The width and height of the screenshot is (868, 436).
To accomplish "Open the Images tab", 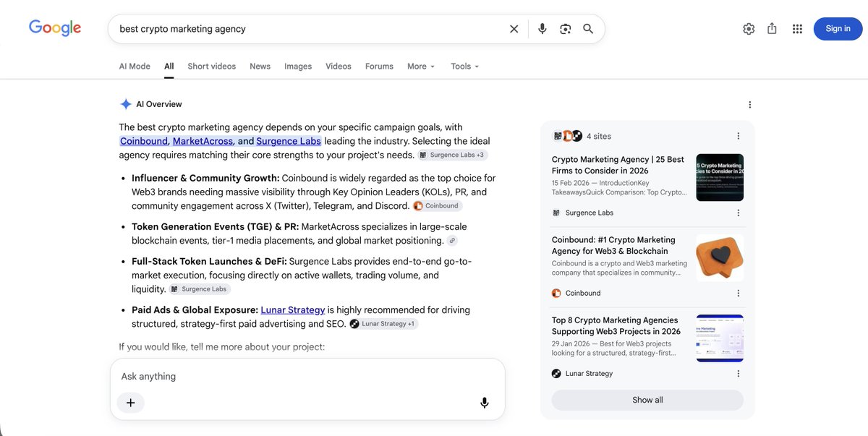I will [298, 66].
